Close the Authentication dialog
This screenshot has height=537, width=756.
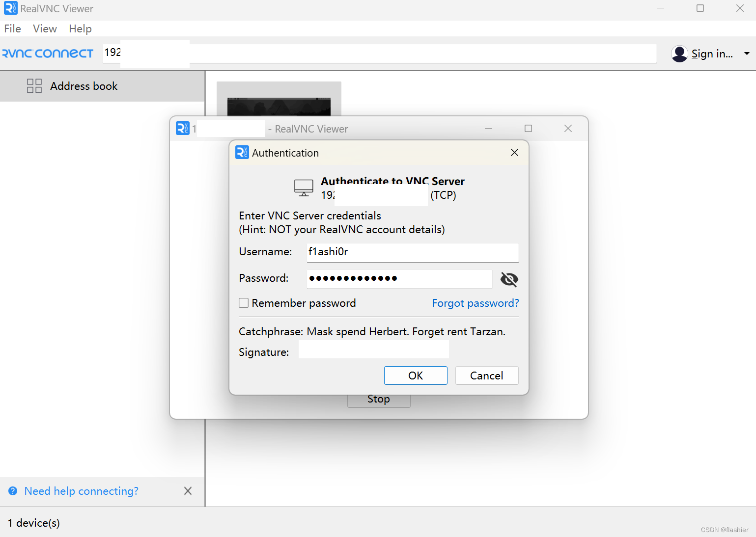pos(514,152)
